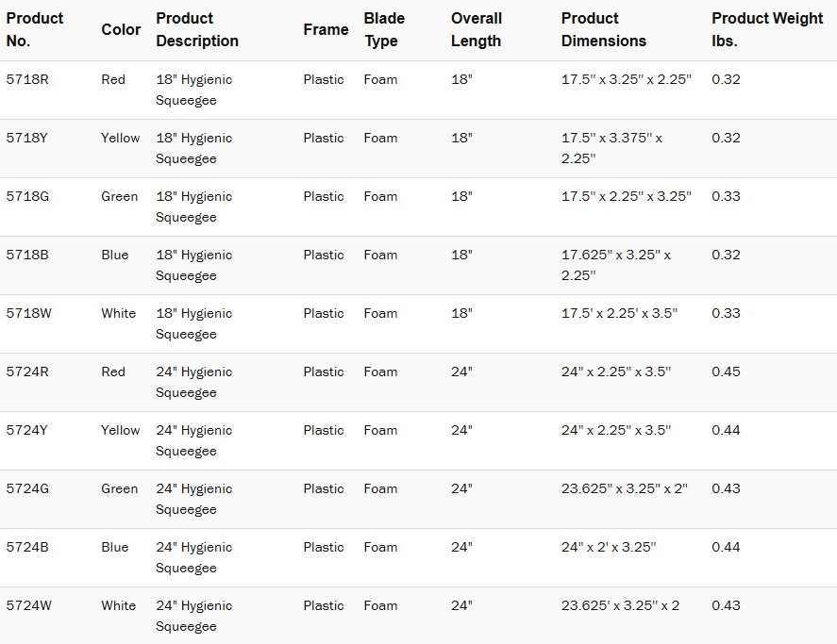Click product number 5724R cell
Viewport: 837px width, 644px height.
click(27, 372)
